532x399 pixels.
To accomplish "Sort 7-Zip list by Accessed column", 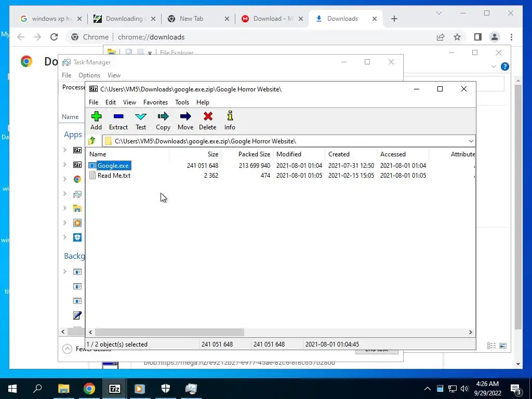I will 403,154.
